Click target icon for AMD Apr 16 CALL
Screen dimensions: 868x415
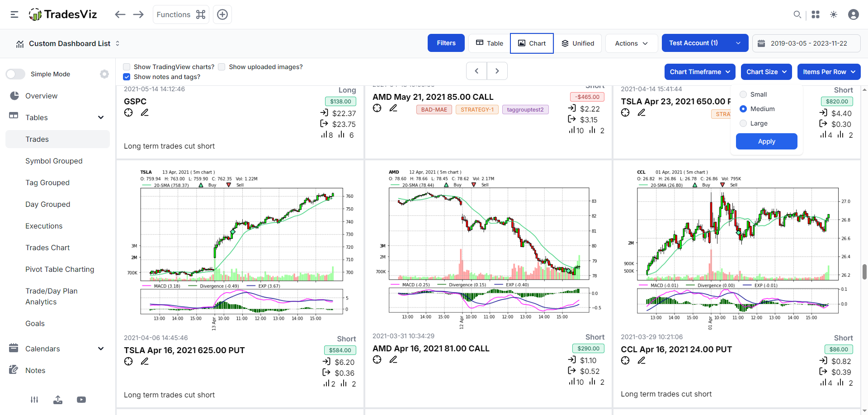[x=377, y=359]
